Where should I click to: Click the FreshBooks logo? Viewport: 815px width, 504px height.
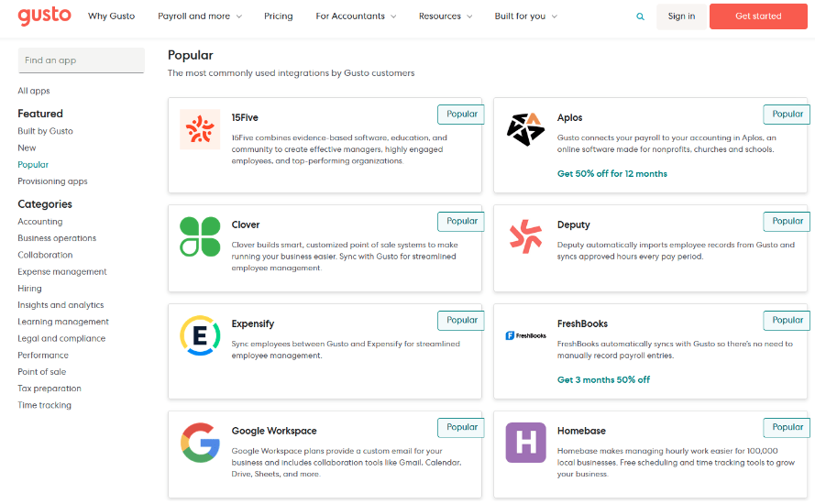coord(525,335)
